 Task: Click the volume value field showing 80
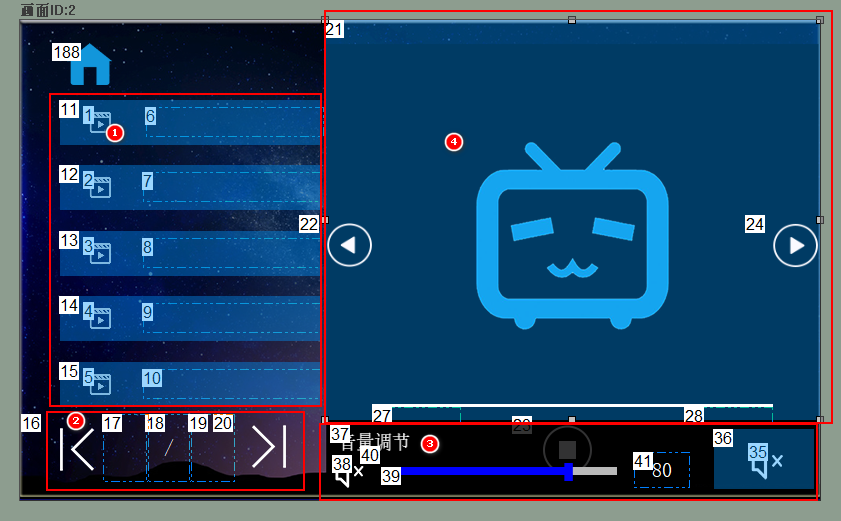(x=662, y=470)
